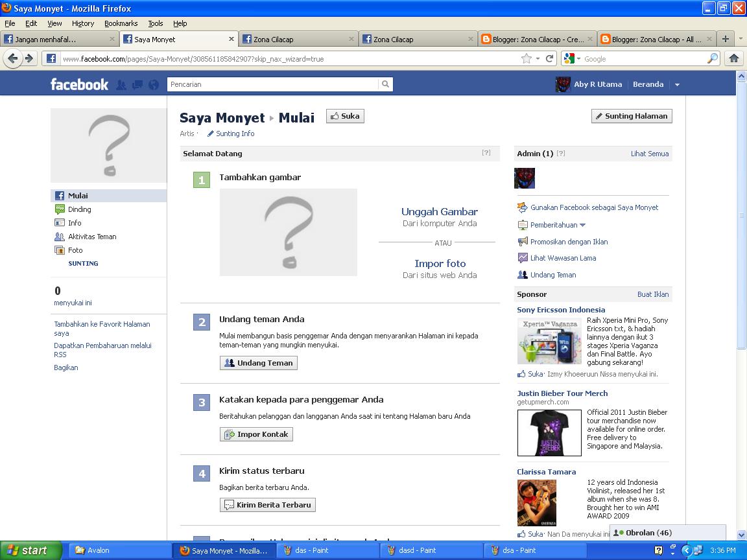Click the Clarissa Tamara ad photo
Screen dimensions: 747x560
tap(537, 502)
